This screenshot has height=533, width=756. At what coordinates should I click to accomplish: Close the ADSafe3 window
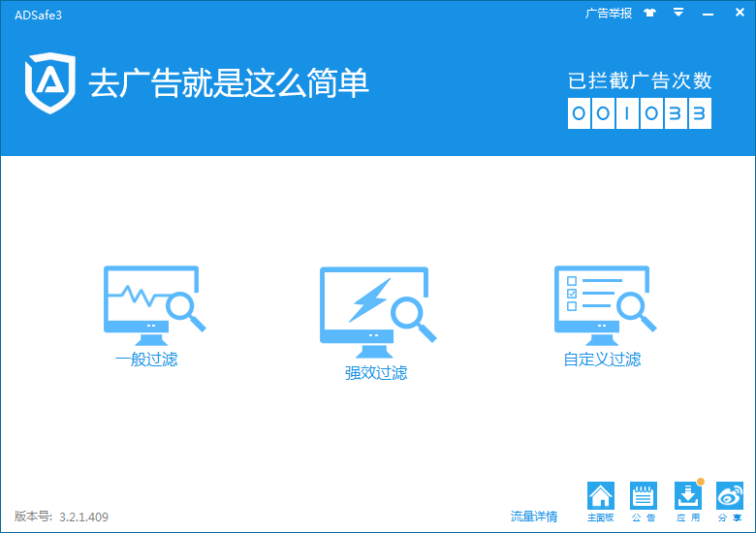(740, 13)
